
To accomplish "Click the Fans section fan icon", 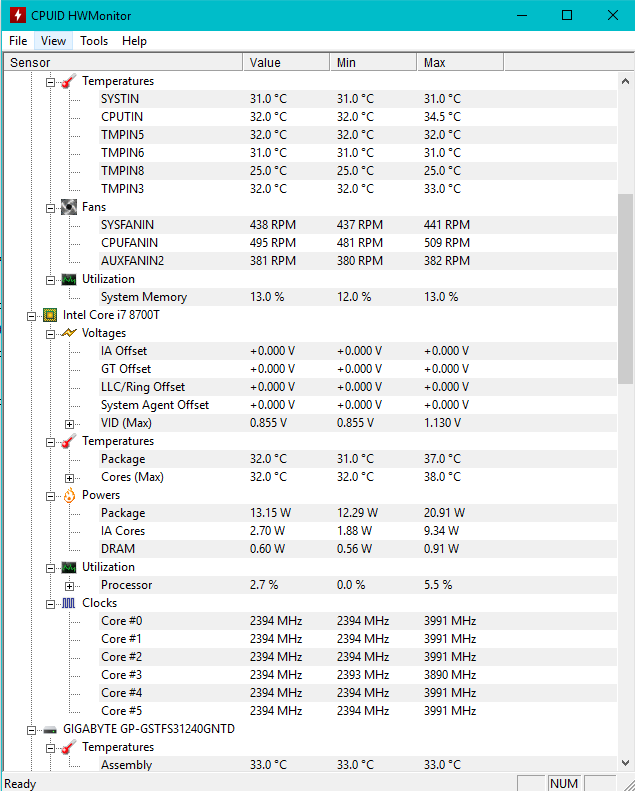I will [69, 207].
